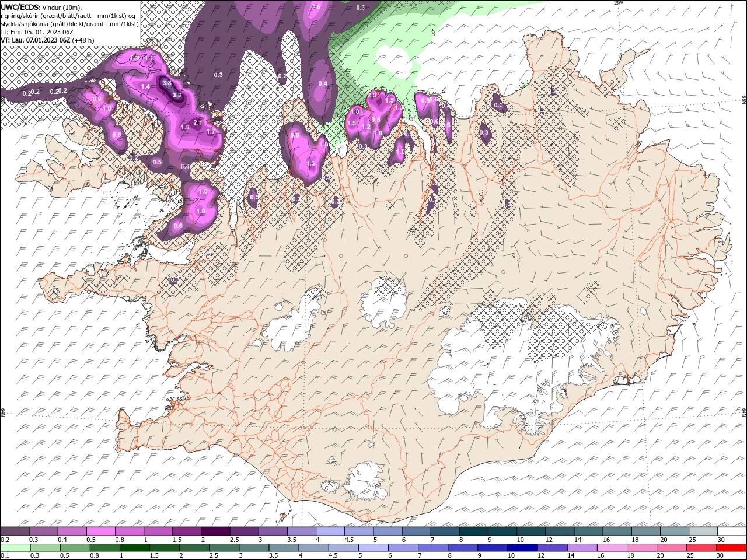Click the pale gray 25 mm snow swatch
This screenshot has height=560, width=747.
703,531
